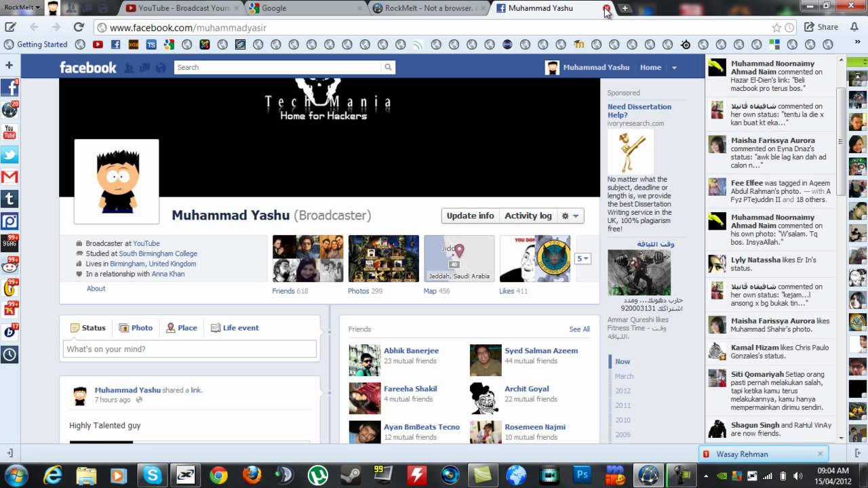
Task: Switch to Google browser tab
Action: coord(304,8)
